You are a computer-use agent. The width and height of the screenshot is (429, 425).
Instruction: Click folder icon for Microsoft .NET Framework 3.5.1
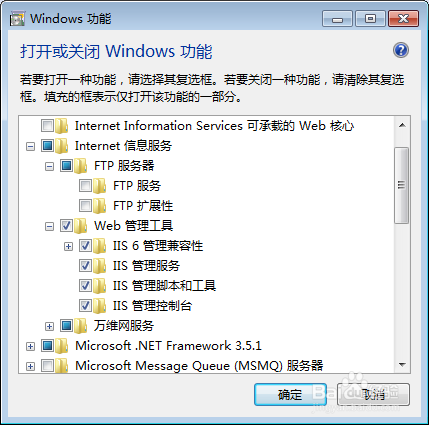(x=61, y=346)
